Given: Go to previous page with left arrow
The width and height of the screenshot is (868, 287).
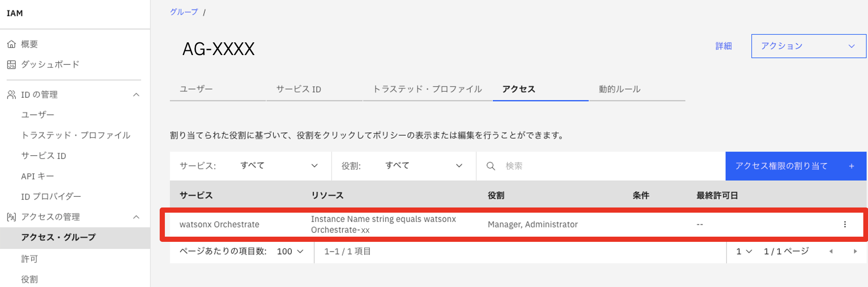Looking at the screenshot, I should [831, 251].
